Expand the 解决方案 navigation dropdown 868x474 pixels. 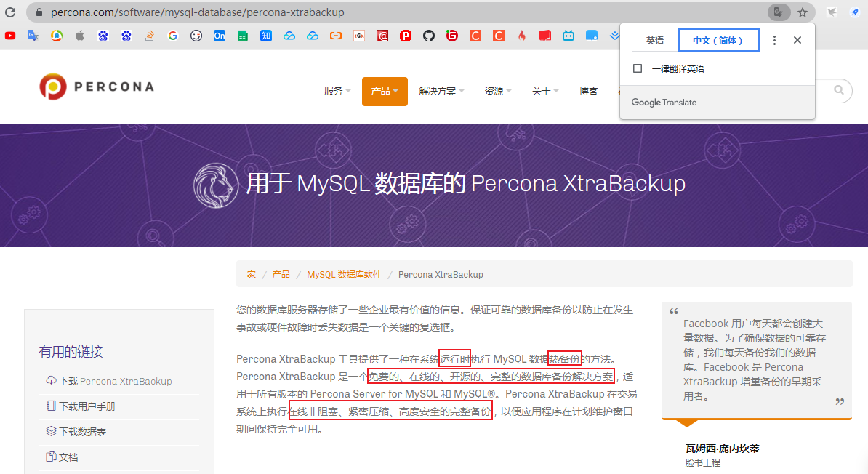pos(441,92)
